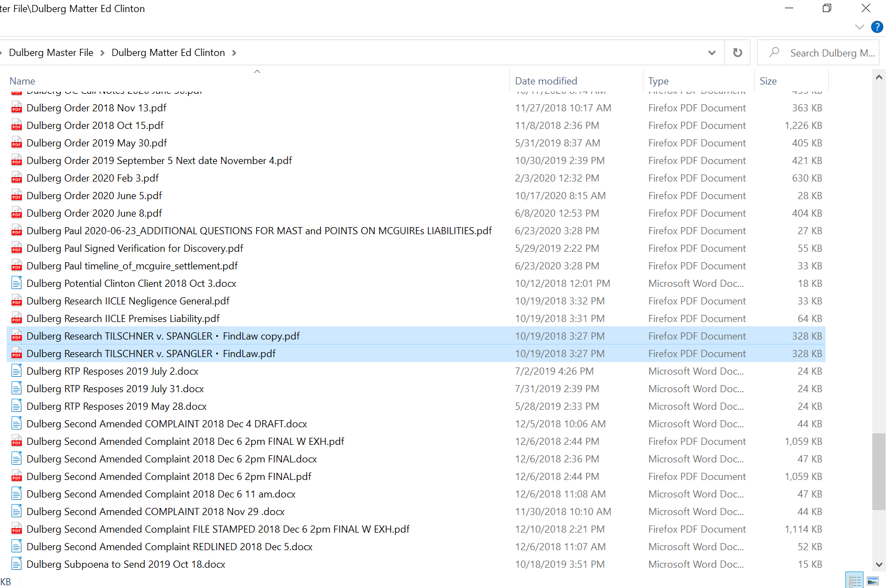886x588 pixels.
Task: Click PDF icon of Dulberg Order 2020 Feb 3
Action: pos(17,178)
